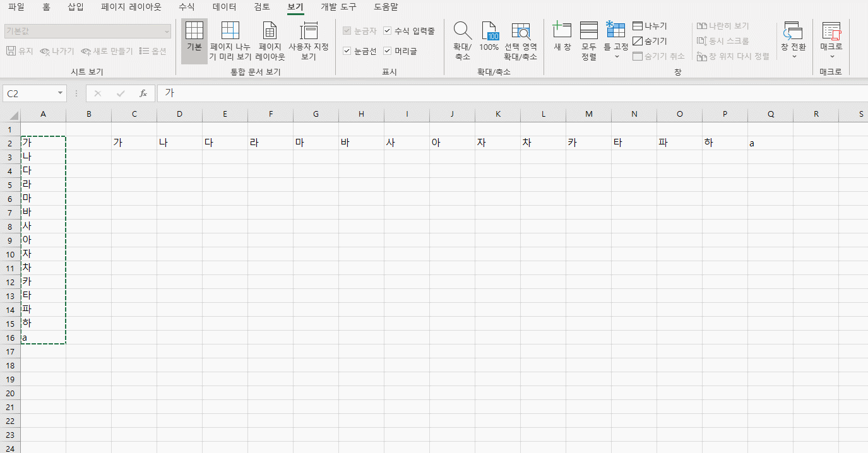Image resolution: width=868 pixels, height=453 pixels.
Task: Arrange All windows (모두 정렬)
Action: pos(589,41)
